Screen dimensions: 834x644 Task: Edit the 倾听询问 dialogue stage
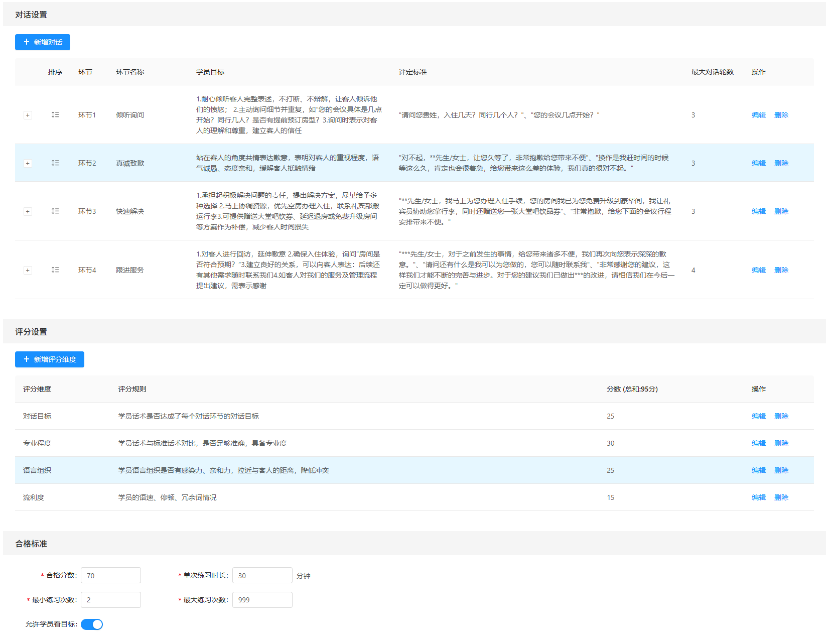758,115
